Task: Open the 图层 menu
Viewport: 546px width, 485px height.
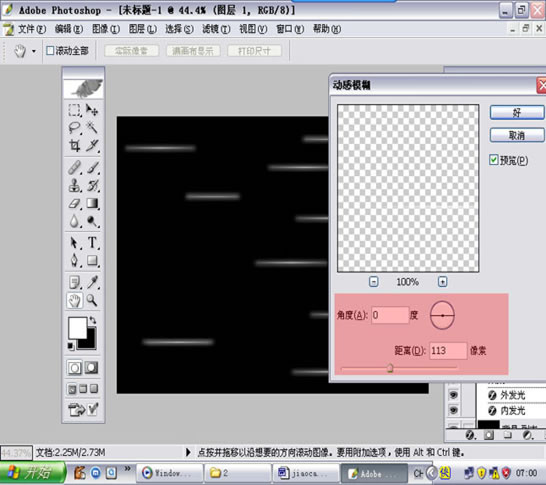Action: click(x=142, y=29)
